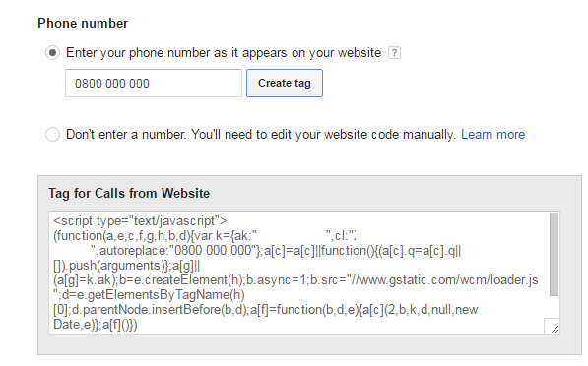Select the "Enter your phone number" radio button
Screen dimensions: 588x366
[52, 53]
